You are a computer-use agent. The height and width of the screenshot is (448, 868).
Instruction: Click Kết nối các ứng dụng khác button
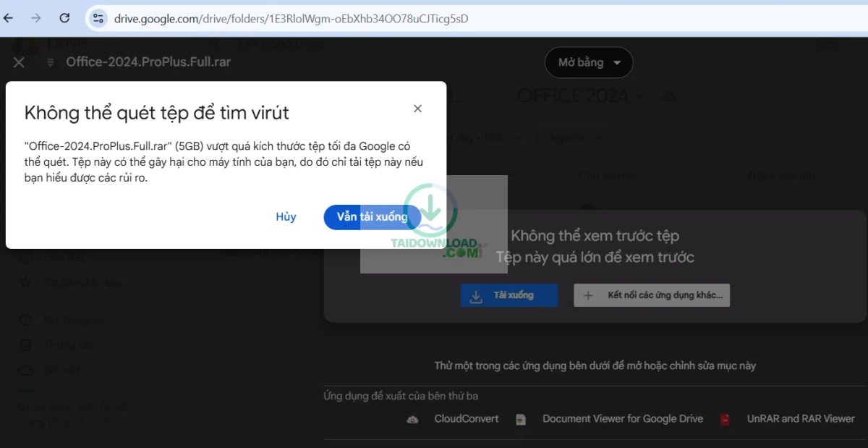(652, 295)
